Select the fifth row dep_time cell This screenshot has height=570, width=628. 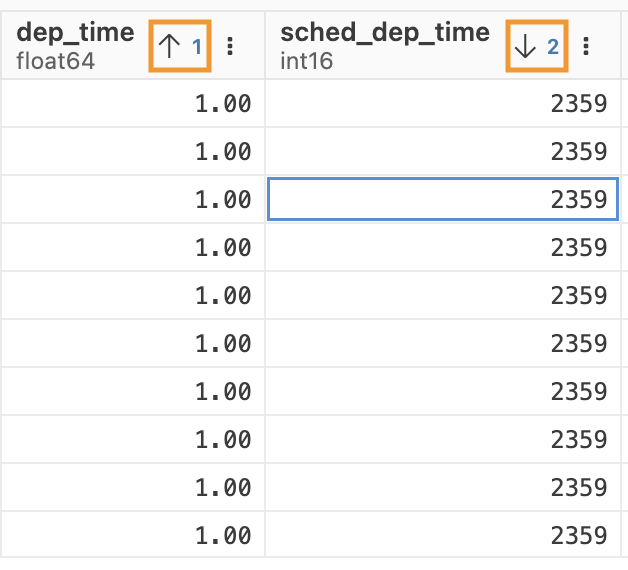[x=133, y=295]
